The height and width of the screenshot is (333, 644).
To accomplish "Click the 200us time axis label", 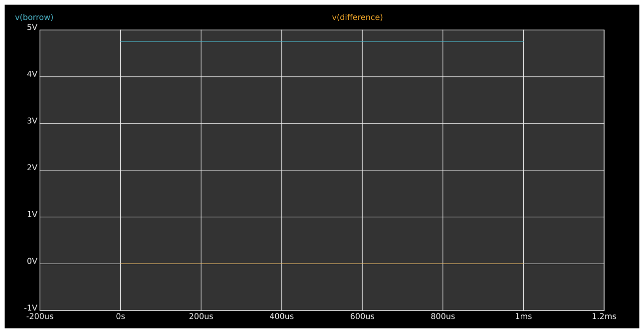I will click(202, 316).
